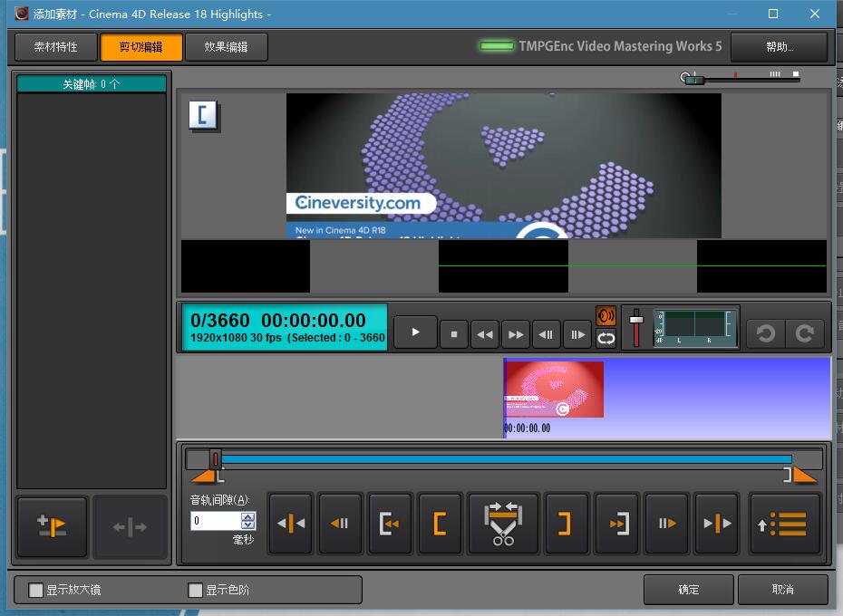Click the audio level meter display
This screenshot has width=843, height=616.
click(694, 327)
